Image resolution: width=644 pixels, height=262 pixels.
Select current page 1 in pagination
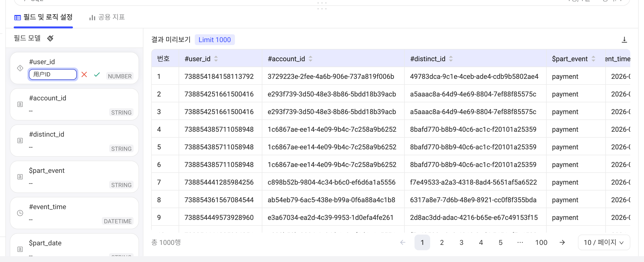[422, 242]
